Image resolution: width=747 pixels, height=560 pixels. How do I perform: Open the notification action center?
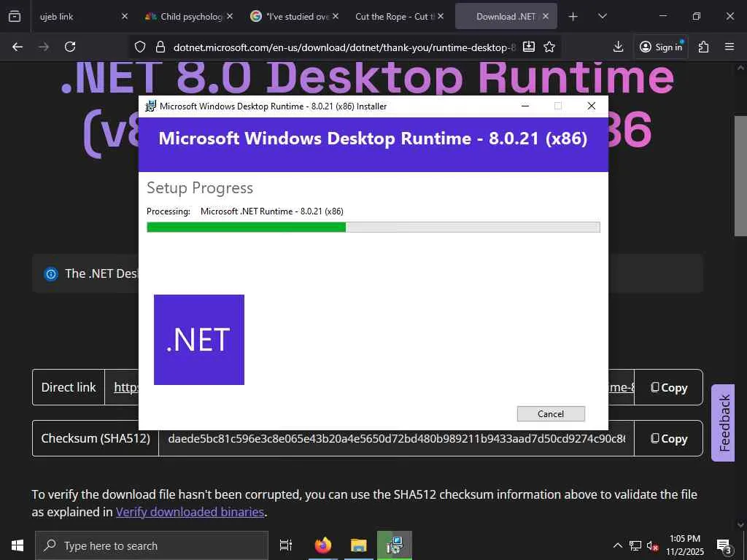(x=724, y=545)
